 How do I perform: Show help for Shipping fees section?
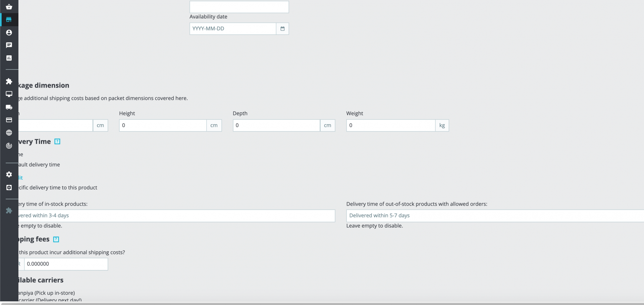[x=56, y=239]
